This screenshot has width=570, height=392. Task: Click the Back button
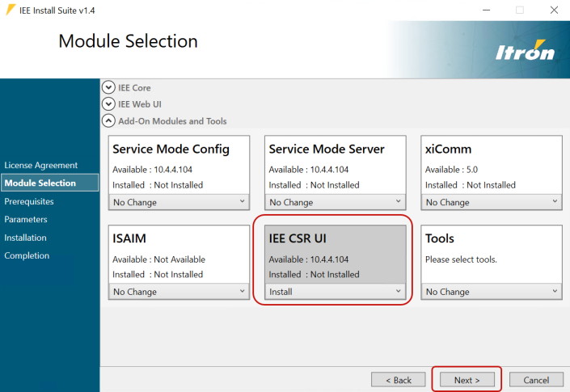pyautogui.click(x=398, y=380)
